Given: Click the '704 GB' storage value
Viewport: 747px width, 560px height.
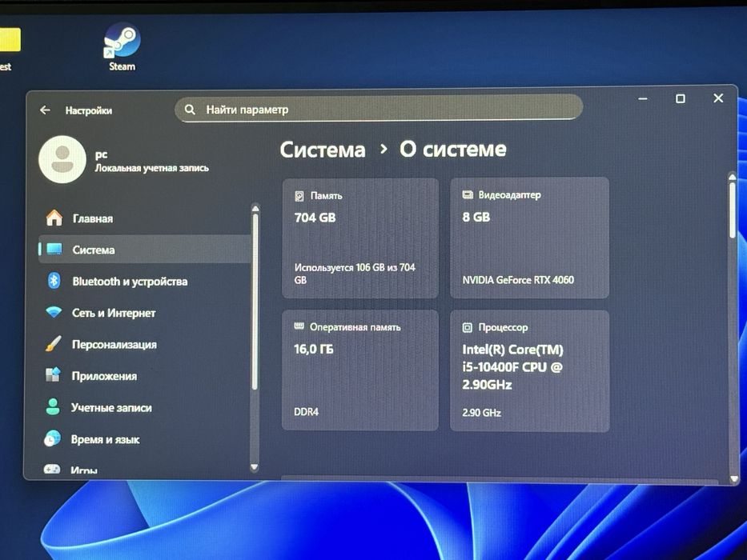Looking at the screenshot, I should (x=315, y=218).
